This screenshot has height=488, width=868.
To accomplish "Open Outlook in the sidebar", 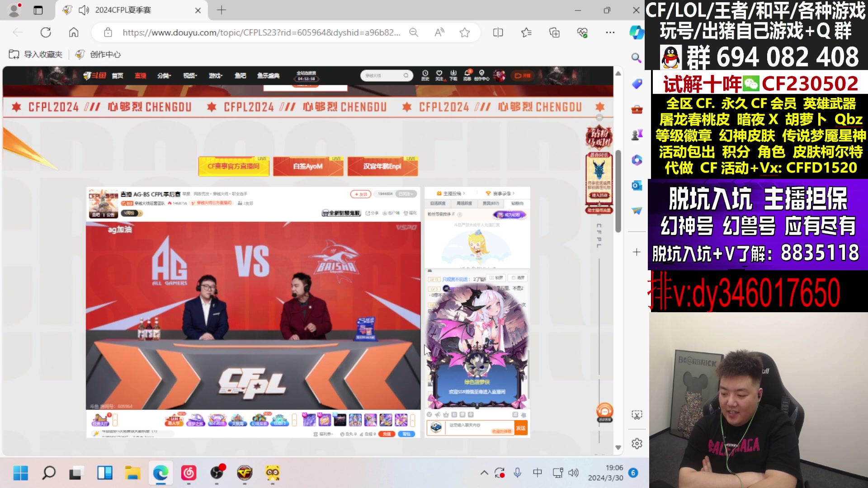I will [x=637, y=186].
